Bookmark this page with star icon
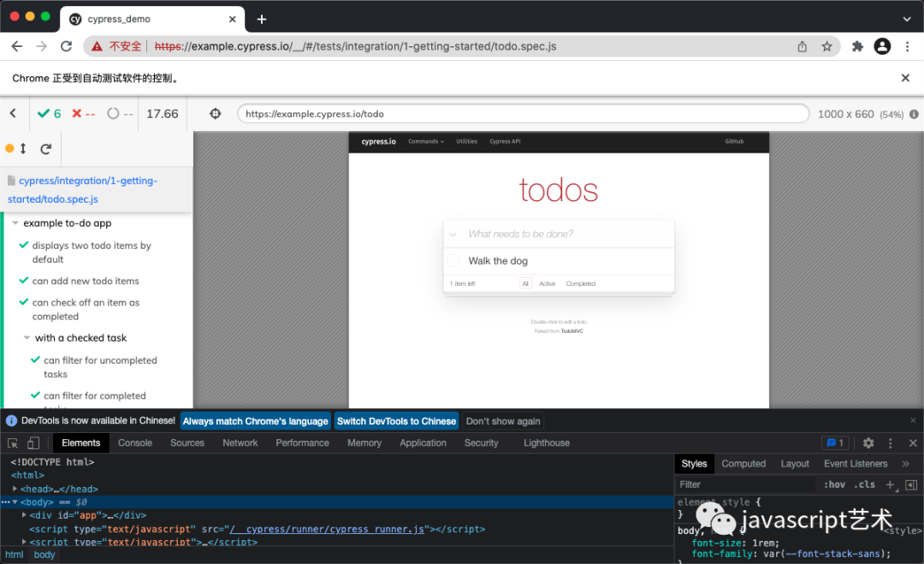This screenshot has height=564, width=924. [826, 46]
